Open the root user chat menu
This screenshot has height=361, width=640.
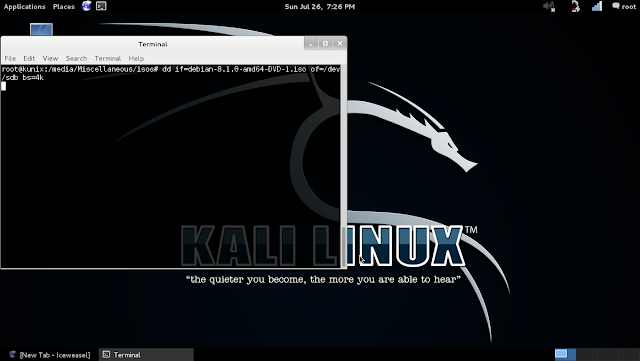pos(624,6)
